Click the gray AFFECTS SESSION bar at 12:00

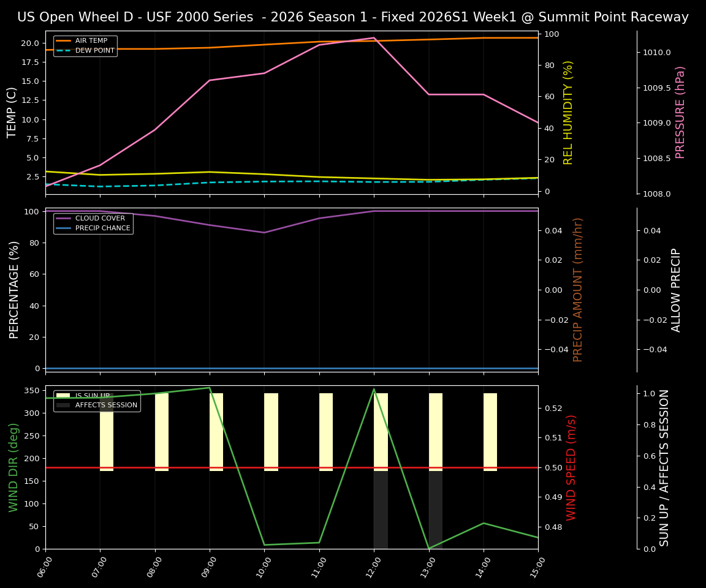coord(380,508)
